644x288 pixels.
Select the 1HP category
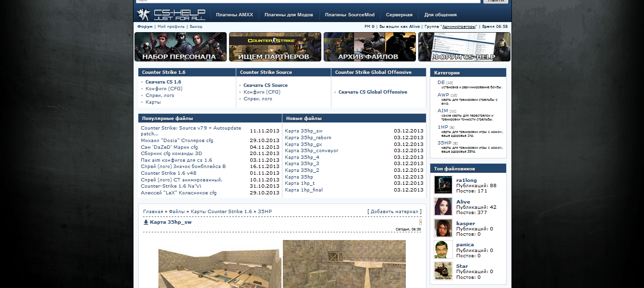pos(443,127)
